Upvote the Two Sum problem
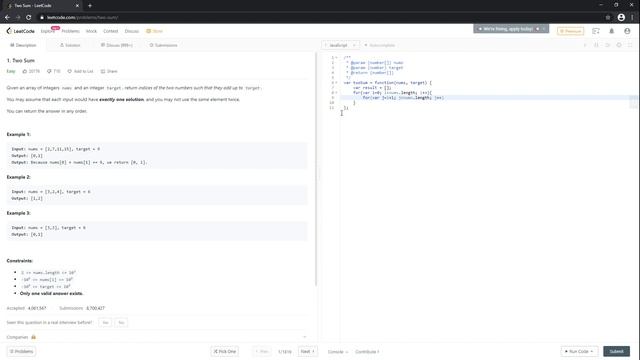 (31, 71)
